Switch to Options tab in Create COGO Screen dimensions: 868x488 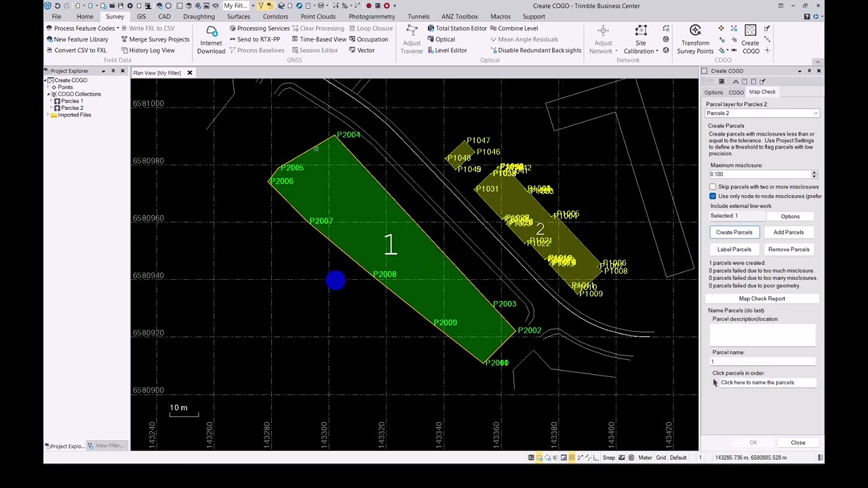pos(713,92)
